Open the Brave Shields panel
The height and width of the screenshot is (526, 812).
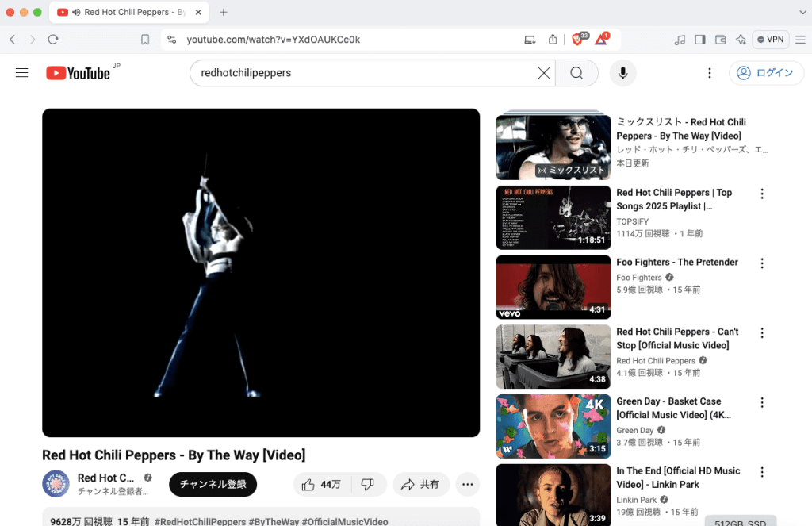click(577, 39)
